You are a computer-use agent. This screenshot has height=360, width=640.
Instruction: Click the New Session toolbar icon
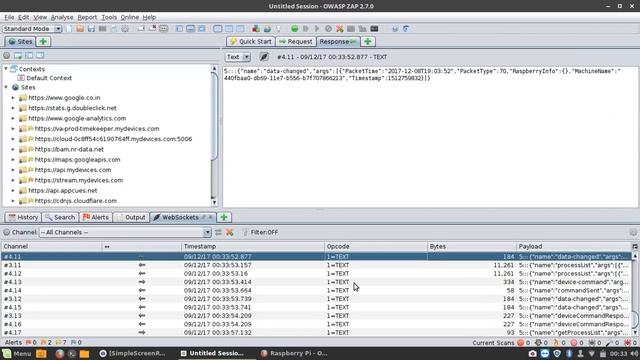tap(69, 29)
